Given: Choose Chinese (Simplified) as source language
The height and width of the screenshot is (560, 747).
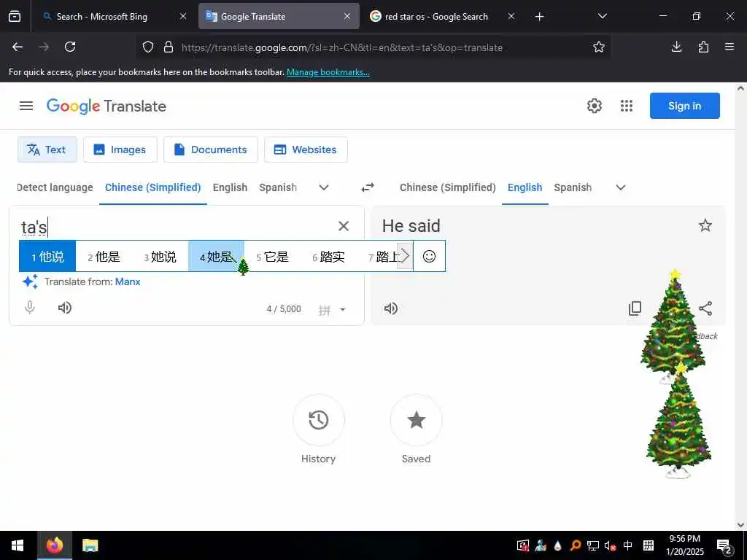Looking at the screenshot, I should pos(153,187).
